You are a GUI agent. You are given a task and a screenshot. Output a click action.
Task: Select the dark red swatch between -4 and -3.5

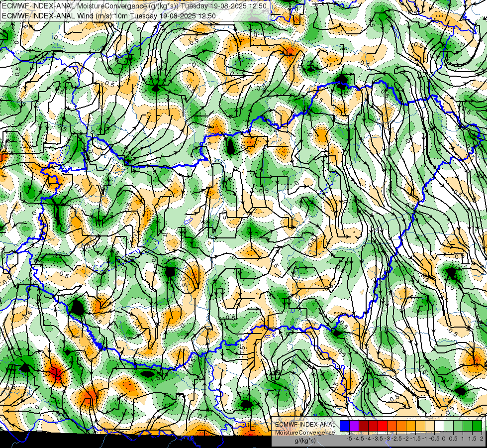373,426
